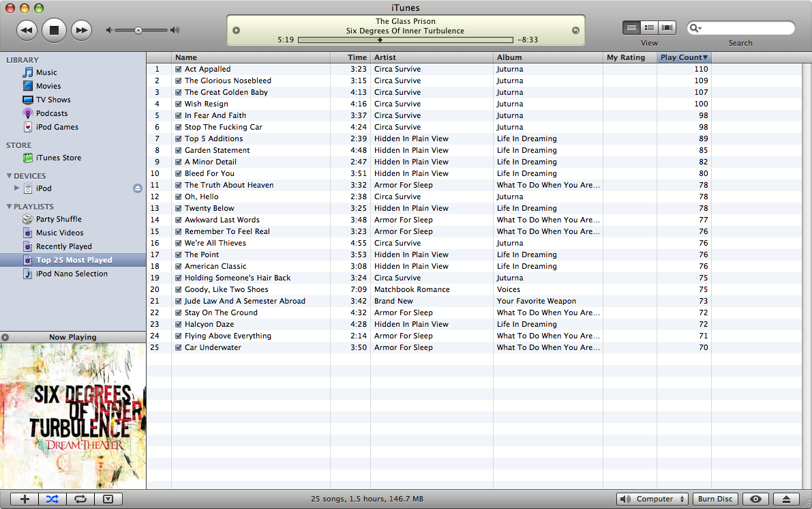Click the 25 songs status bar text

tap(367, 499)
